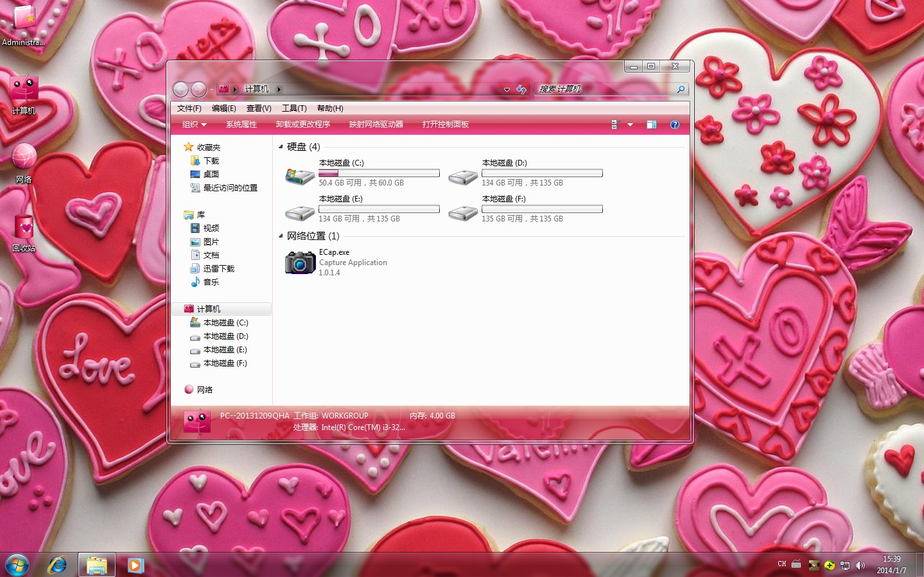
Task: Open the 工具(T) menu
Action: [294, 108]
